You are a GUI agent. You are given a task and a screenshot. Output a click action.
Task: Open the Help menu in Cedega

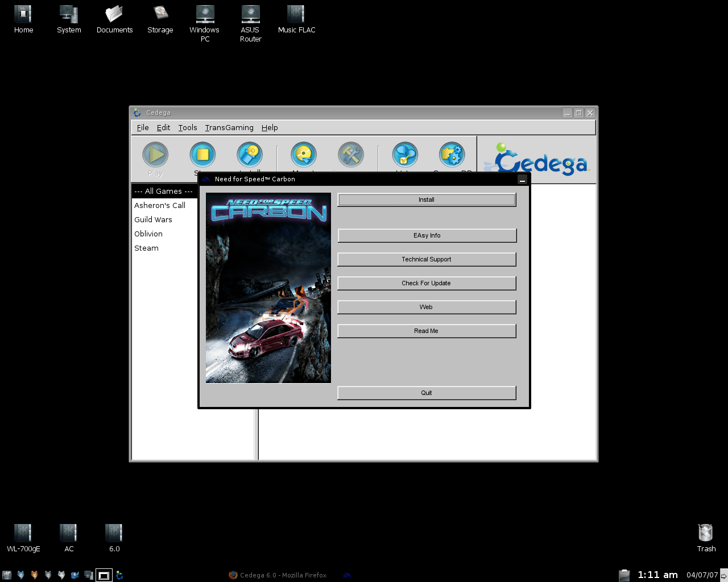pos(270,128)
